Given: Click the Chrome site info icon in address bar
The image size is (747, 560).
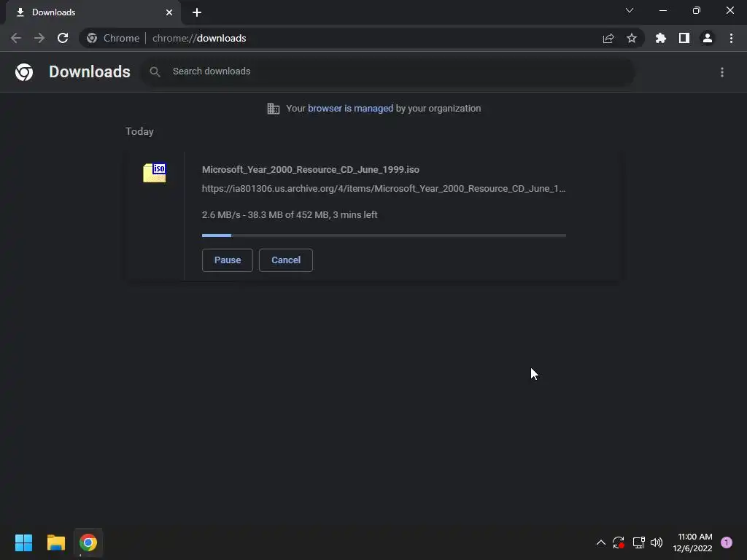Looking at the screenshot, I should tap(92, 38).
